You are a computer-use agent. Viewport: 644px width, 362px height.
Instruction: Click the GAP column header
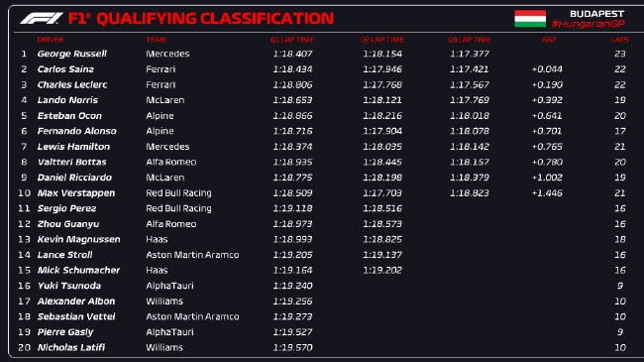(549, 40)
